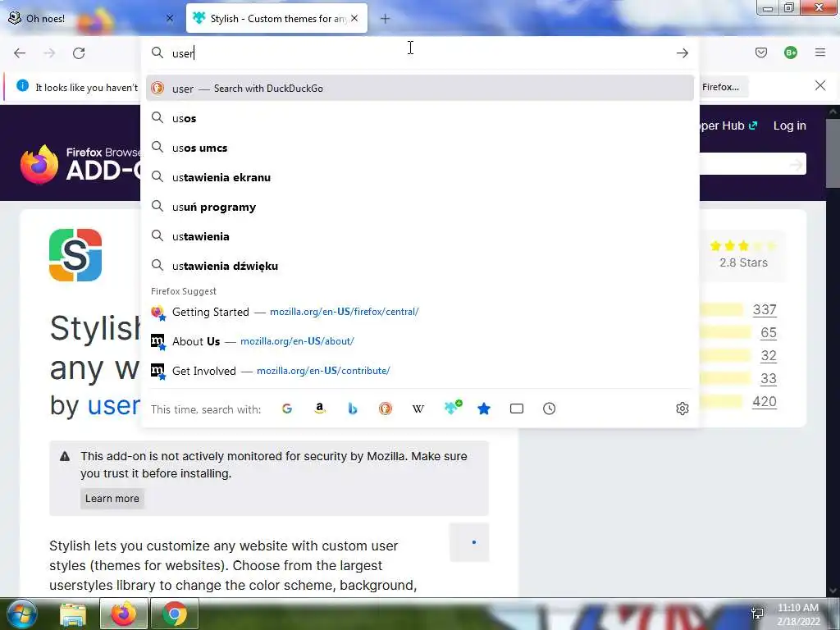Select the 'usuń programy' suggestion
840x630 pixels.
420,207
